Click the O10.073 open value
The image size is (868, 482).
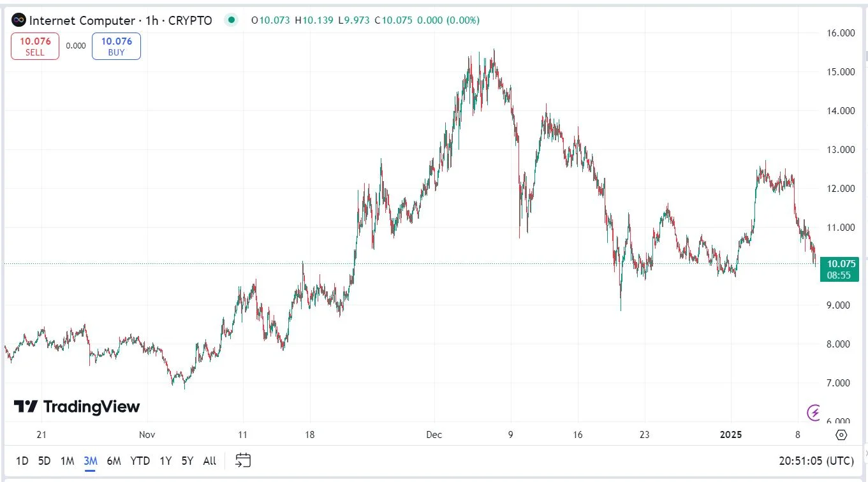tap(271, 20)
